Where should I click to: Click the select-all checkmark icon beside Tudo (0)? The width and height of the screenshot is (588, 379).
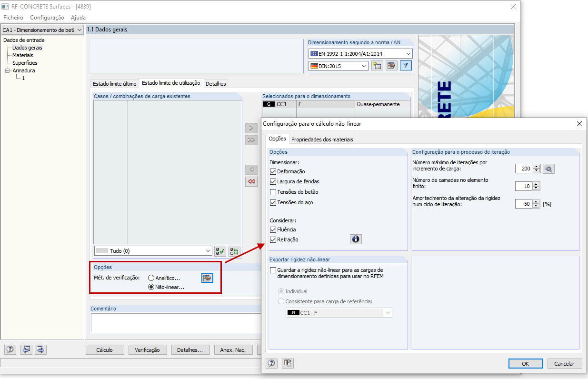pyautogui.click(x=220, y=251)
